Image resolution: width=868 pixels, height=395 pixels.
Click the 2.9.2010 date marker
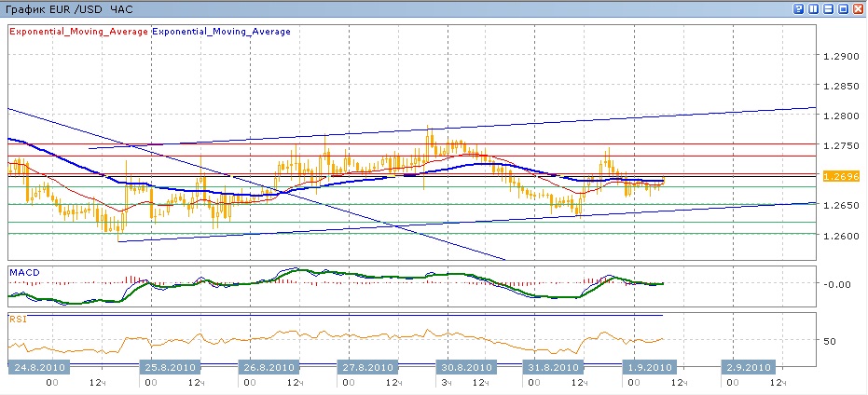tap(748, 367)
